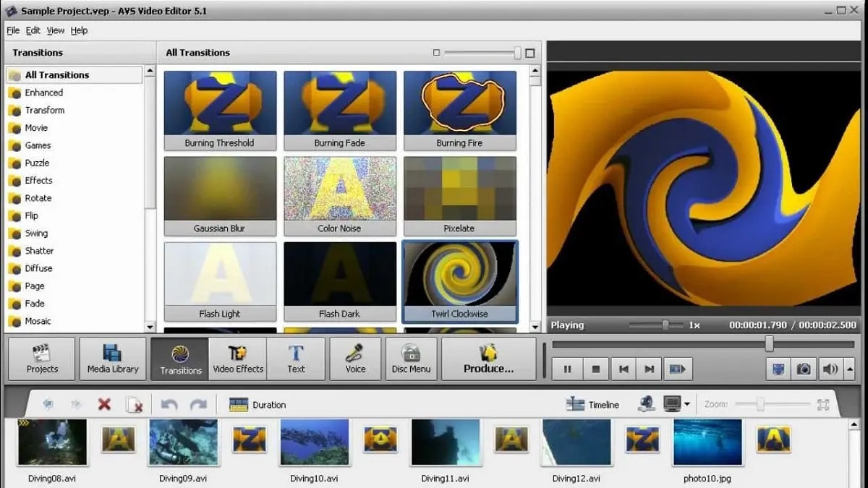Screen dimensions: 868x488
Task: Move selected clip left
Action: coord(48,404)
